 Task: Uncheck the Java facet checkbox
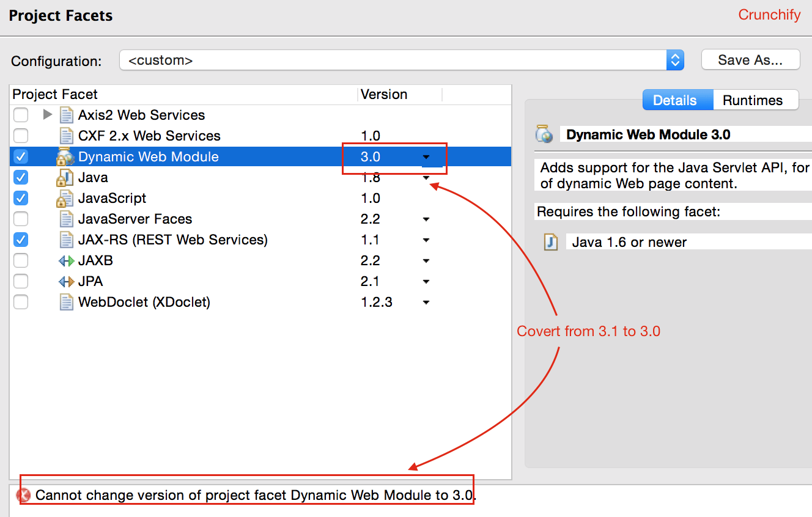pyautogui.click(x=20, y=177)
